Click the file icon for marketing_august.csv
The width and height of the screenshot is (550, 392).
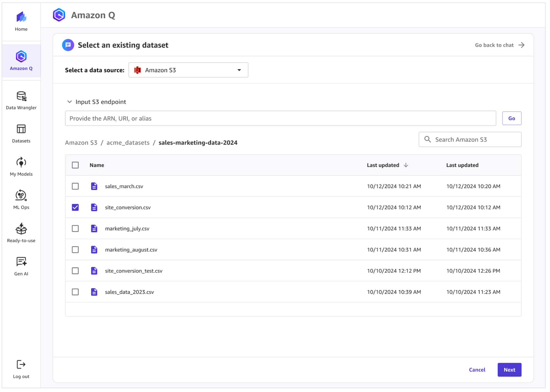94,250
